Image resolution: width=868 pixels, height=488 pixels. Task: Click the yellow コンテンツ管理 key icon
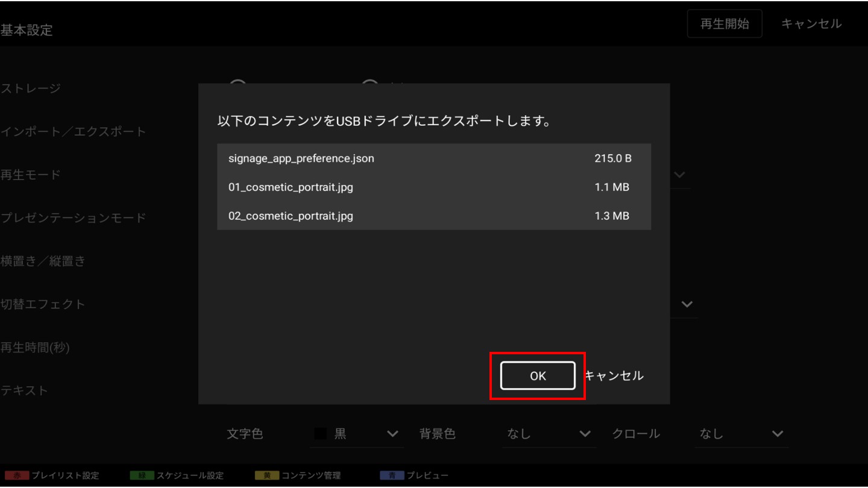pyautogui.click(x=266, y=475)
